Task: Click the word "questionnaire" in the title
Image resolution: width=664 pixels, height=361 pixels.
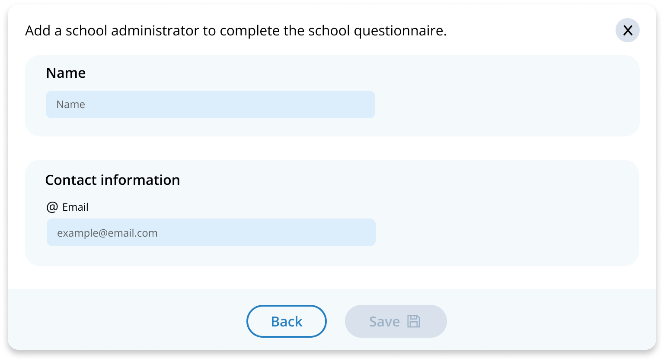Action: [400, 31]
